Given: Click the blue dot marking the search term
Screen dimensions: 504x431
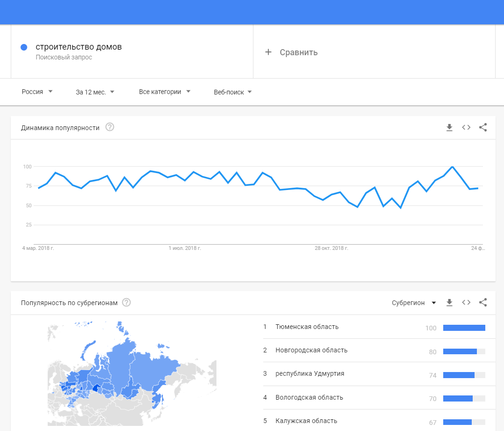Looking at the screenshot, I should 24,47.
